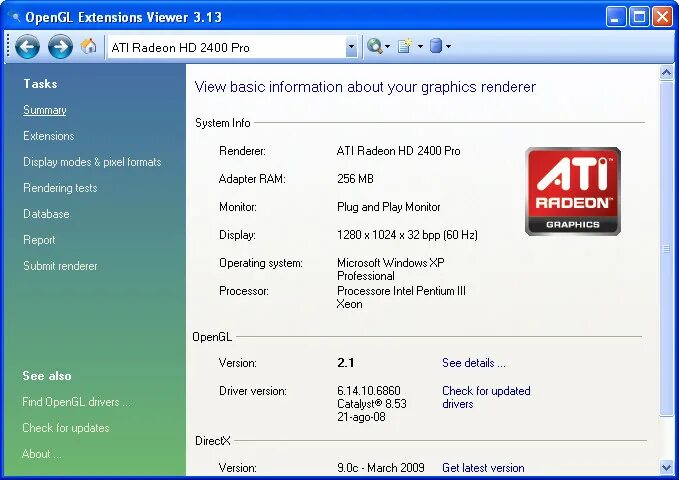Expand the magnifier icon dropdown arrow
Screen dimensions: 679x480
click(x=388, y=46)
